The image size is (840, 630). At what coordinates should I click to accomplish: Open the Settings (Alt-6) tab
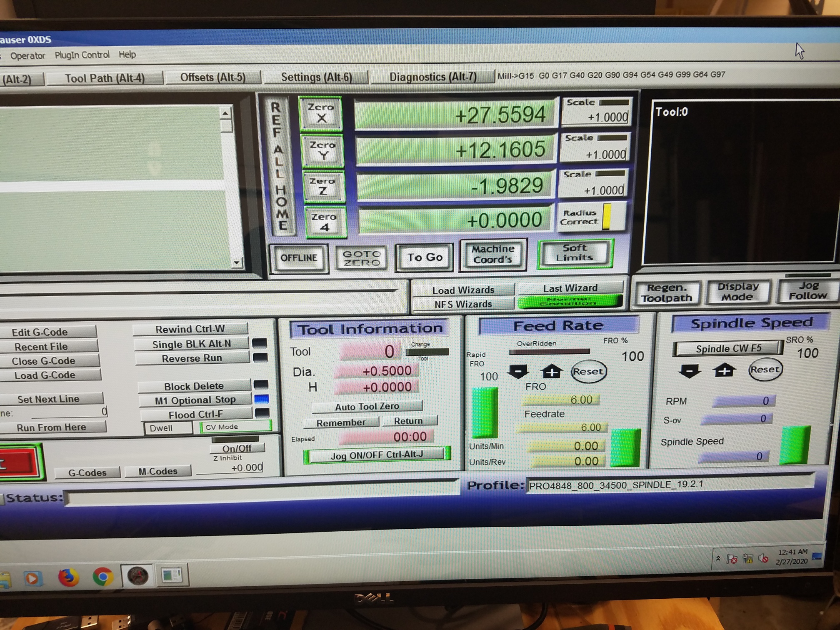(x=317, y=77)
